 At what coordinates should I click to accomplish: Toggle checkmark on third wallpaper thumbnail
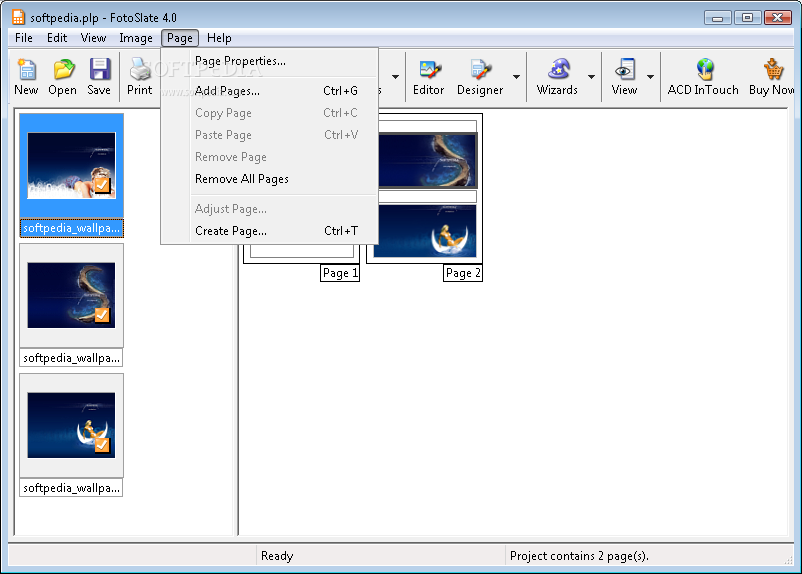(102, 445)
